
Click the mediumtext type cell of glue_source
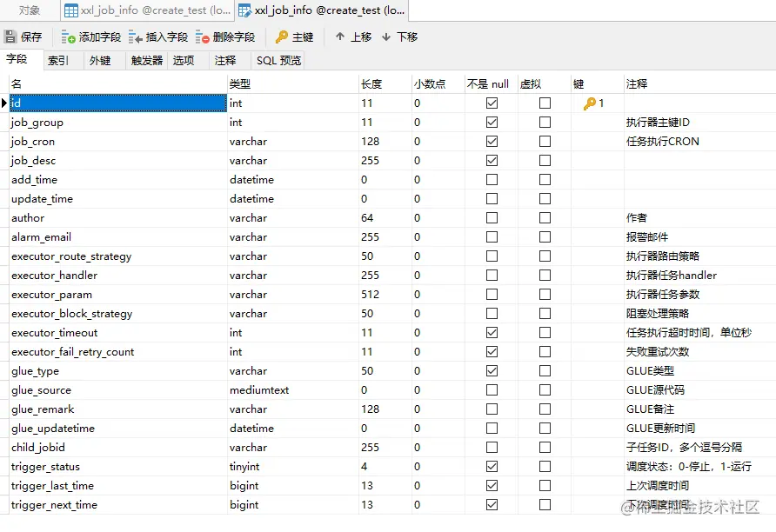coord(293,390)
